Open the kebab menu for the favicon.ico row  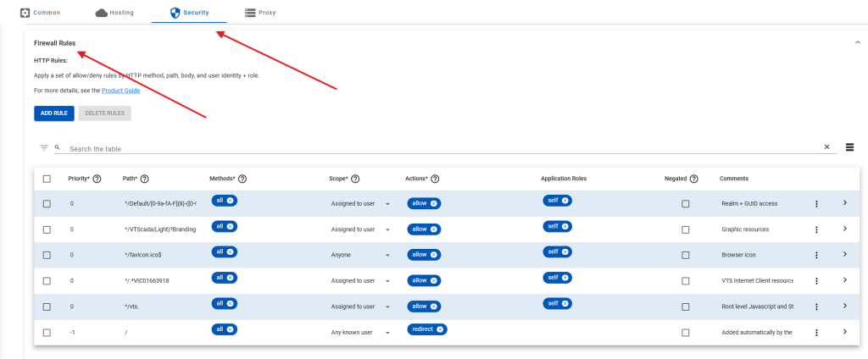(816, 255)
